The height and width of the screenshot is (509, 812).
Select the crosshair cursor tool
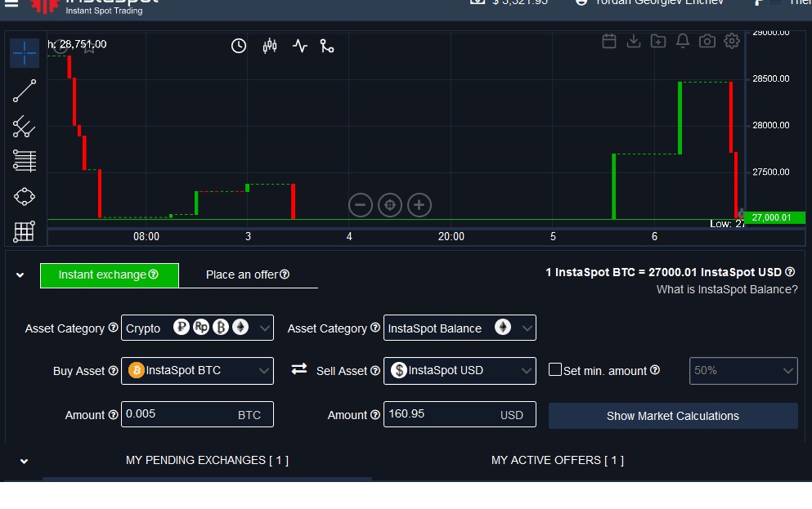pyautogui.click(x=25, y=53)
